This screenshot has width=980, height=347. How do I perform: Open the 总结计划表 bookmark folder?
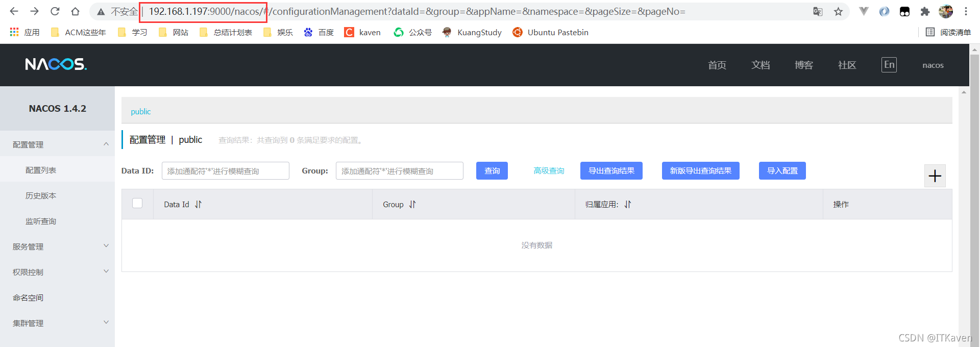226,32
